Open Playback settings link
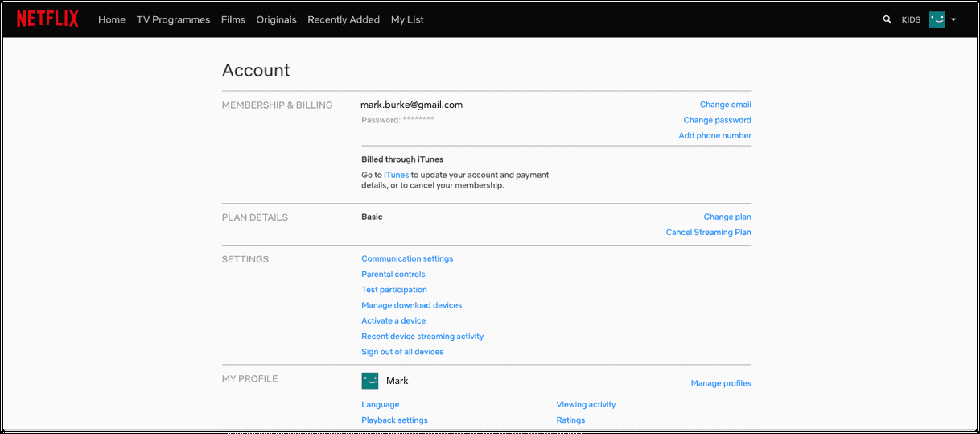Screen dimensions: 980x434 coord(395,420)
